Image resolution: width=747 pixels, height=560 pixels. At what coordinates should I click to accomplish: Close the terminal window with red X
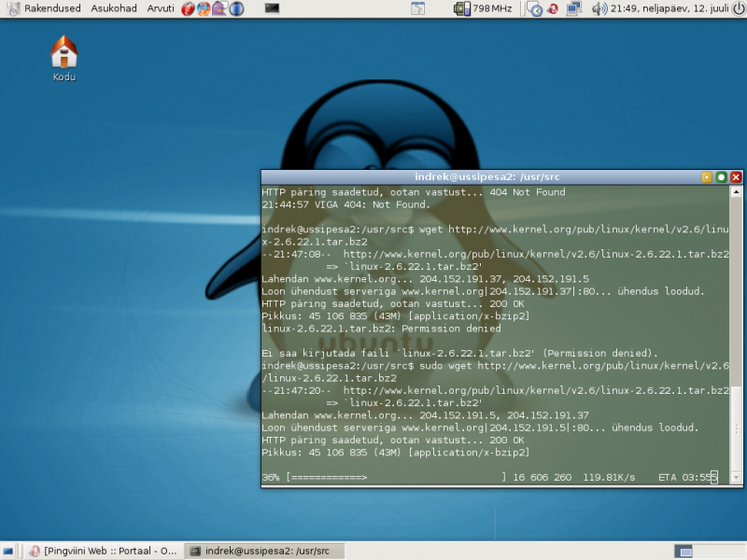pyautogui.click(x=736, y=177)
